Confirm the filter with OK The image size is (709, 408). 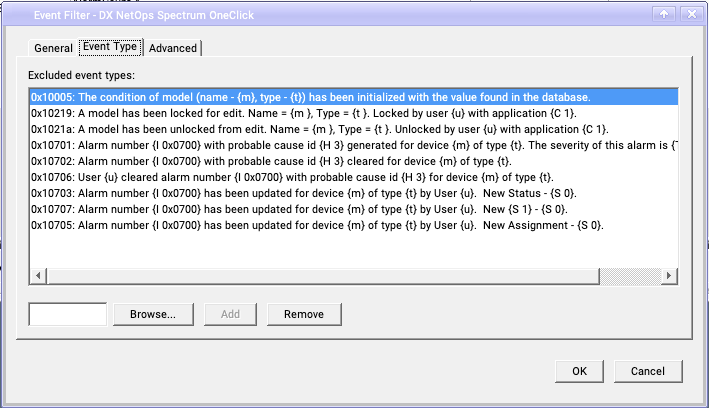[579, 371]
